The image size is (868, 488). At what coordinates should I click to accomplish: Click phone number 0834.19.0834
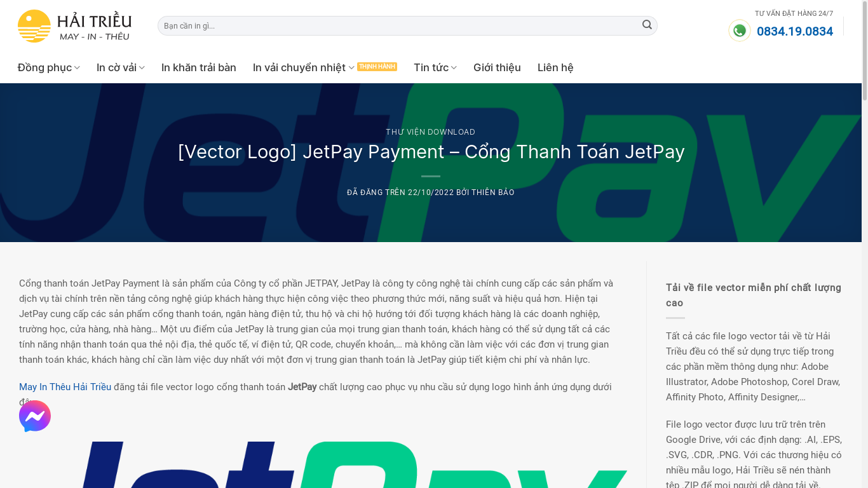click(795, 31)
